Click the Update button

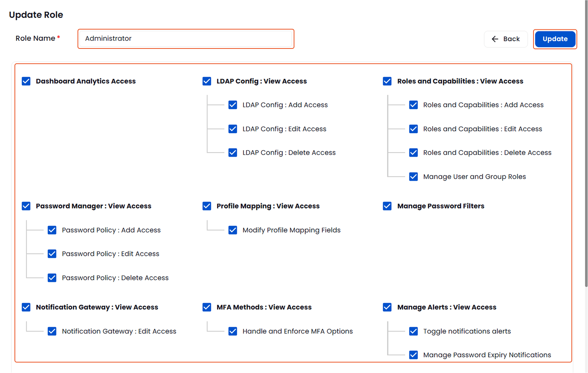(555, 39)
